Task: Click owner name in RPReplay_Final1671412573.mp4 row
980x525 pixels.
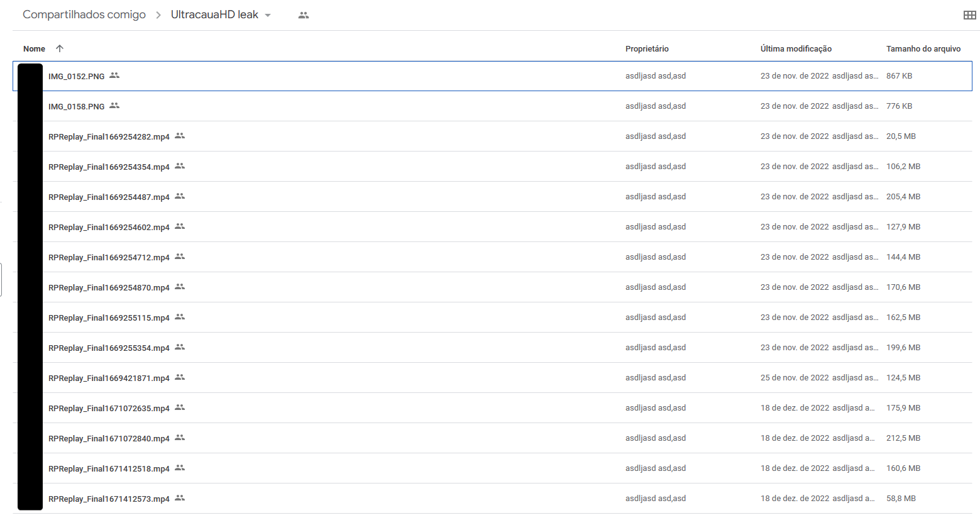Action: [656, 499]
